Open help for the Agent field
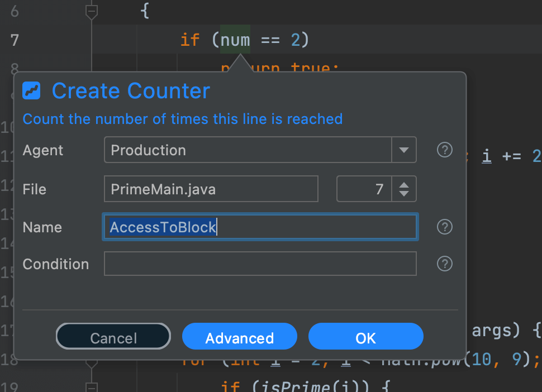The width and height of the screenshot is (542, 392). click(x=444, y=150)
